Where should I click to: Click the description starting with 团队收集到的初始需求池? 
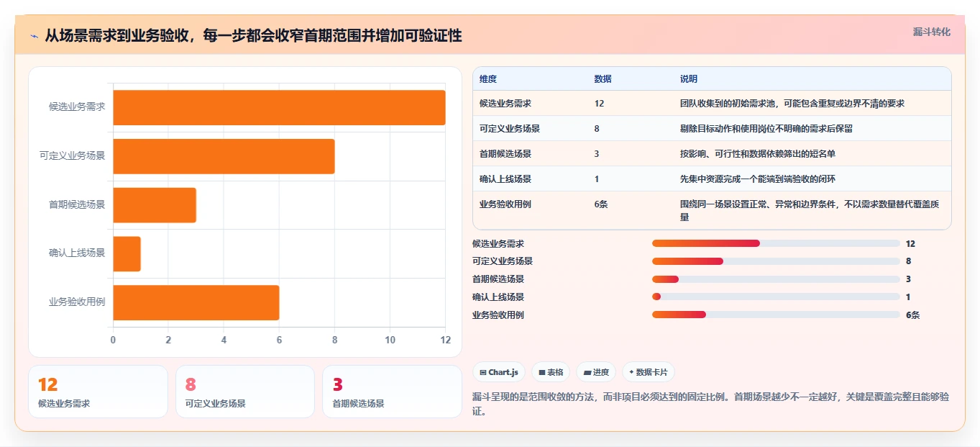click(x=792, y=104)
